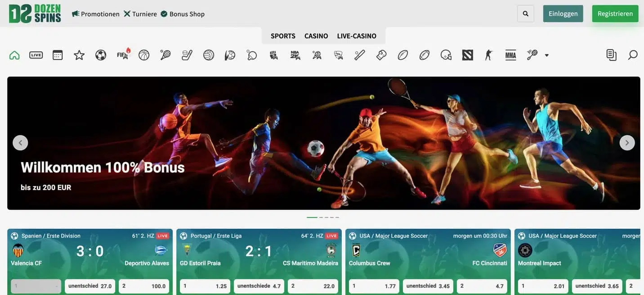Select the badminton shuttlecock icon

coord(532,55)
